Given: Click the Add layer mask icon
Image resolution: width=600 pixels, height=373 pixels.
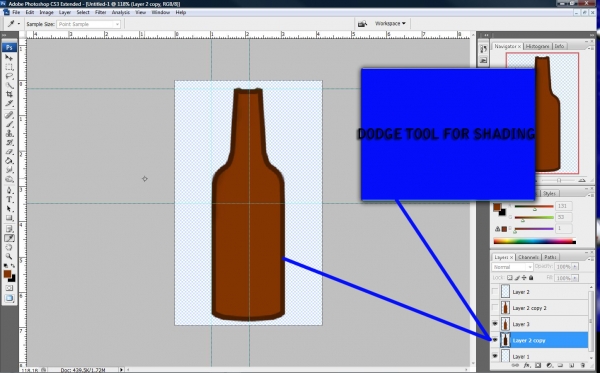Looking at the screenshot, I should [538, 366].
